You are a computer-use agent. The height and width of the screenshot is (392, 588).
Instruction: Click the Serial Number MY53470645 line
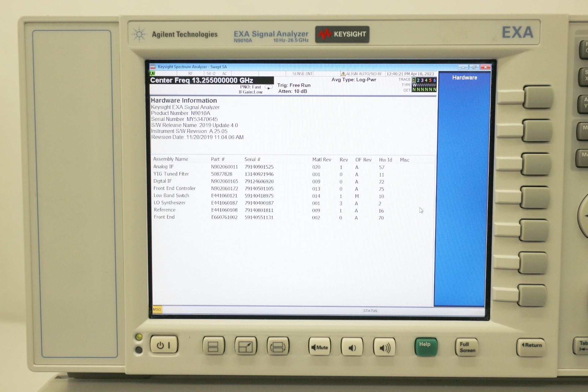pos(184,119)
